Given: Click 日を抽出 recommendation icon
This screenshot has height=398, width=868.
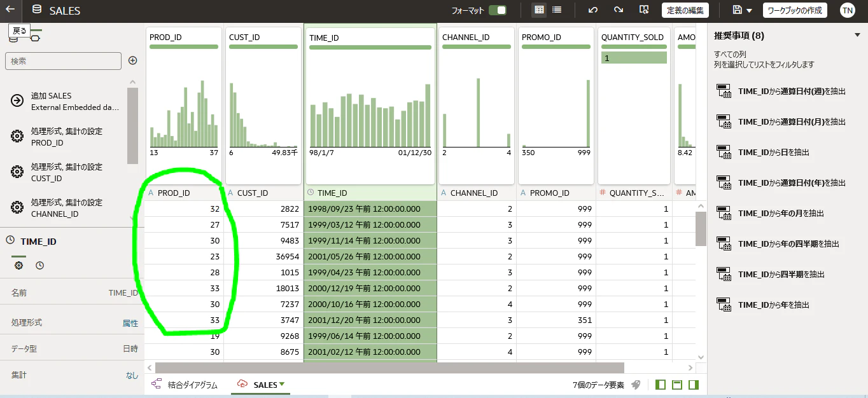Looking at the screenshot, I should click(724, 152).
